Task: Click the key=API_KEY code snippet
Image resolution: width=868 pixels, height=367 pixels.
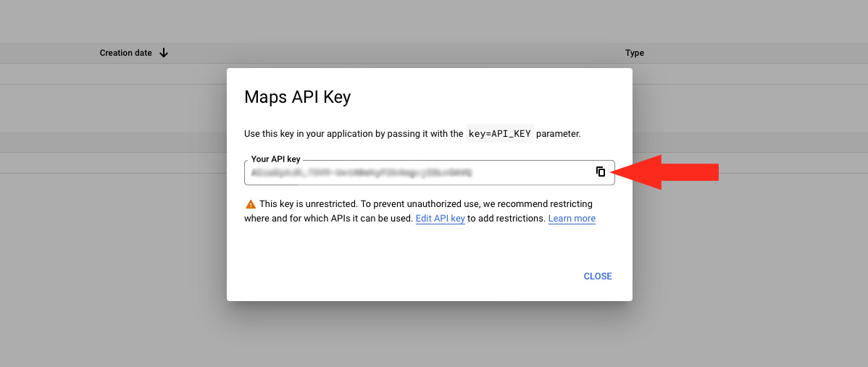Action: pos(500,134)
